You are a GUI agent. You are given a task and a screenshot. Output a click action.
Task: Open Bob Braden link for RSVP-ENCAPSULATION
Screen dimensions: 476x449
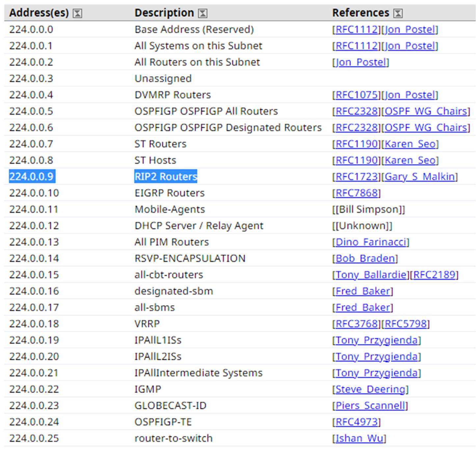tap(365, 259)
